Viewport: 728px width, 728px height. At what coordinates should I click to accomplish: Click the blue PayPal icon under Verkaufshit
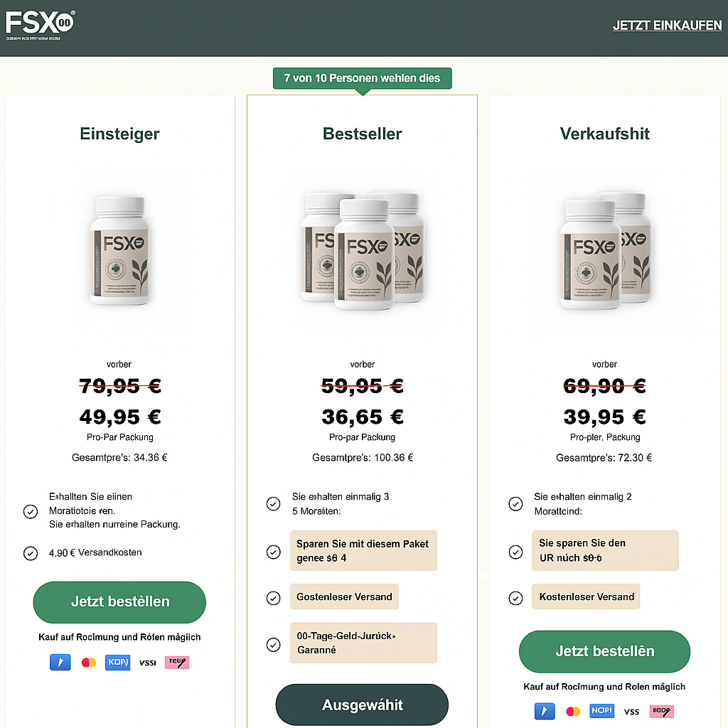pos(545,711)
